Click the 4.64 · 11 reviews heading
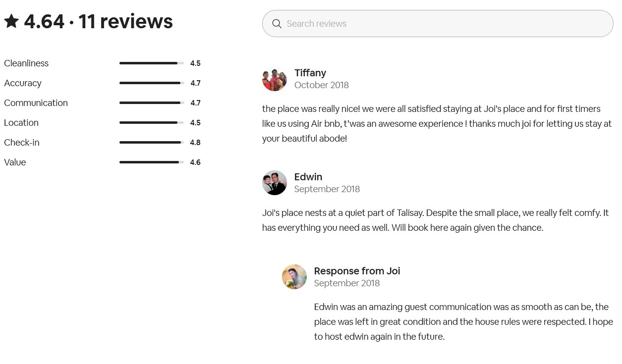 98,21
